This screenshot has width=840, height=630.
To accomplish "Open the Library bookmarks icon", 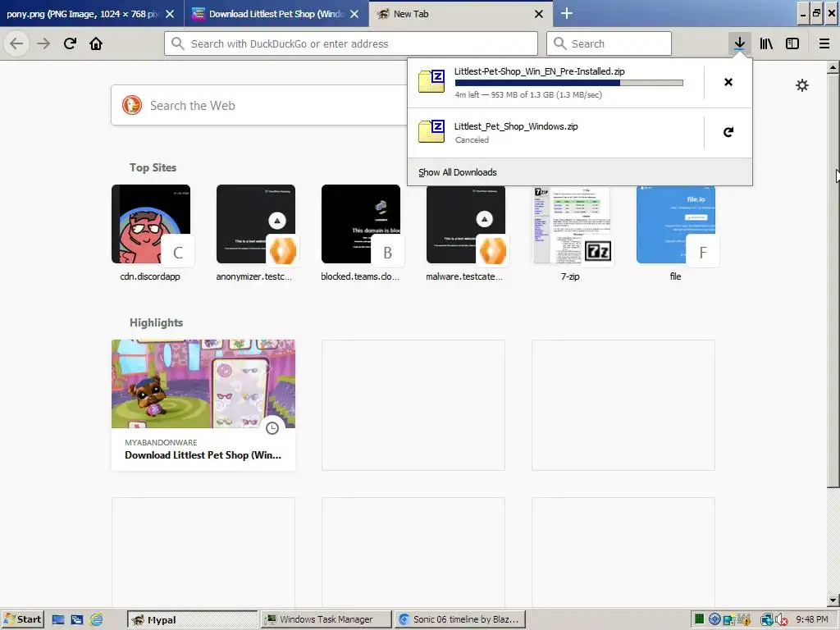I will coord(766,43).
